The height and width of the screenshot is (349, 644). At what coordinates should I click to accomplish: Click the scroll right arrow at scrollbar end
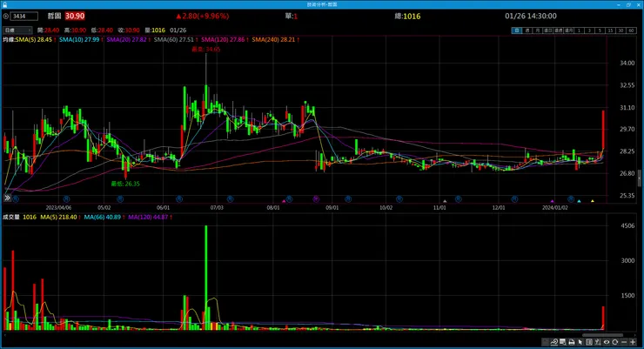point(635,335)
